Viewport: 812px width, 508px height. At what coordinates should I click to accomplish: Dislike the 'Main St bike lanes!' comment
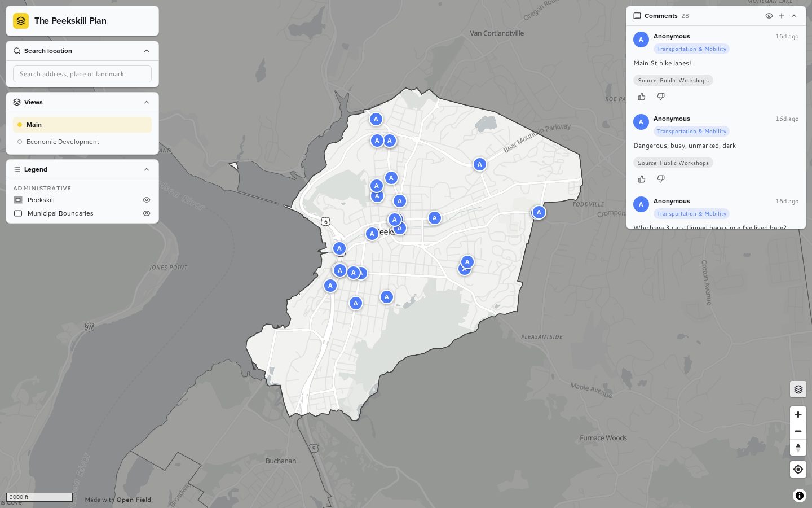pos(661,97)
